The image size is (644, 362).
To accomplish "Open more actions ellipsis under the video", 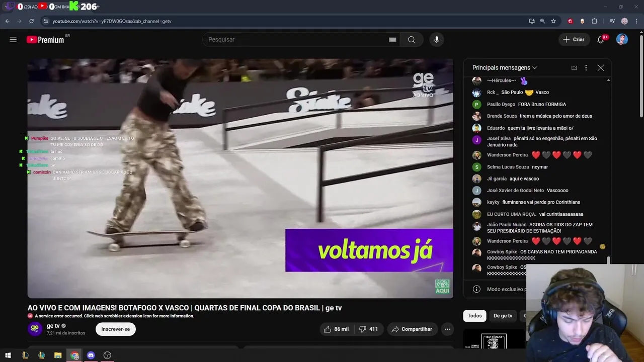I will point(447,329).
